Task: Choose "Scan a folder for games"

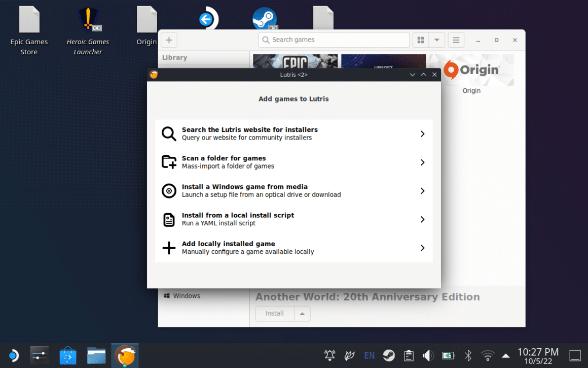Action: point(293,162)
